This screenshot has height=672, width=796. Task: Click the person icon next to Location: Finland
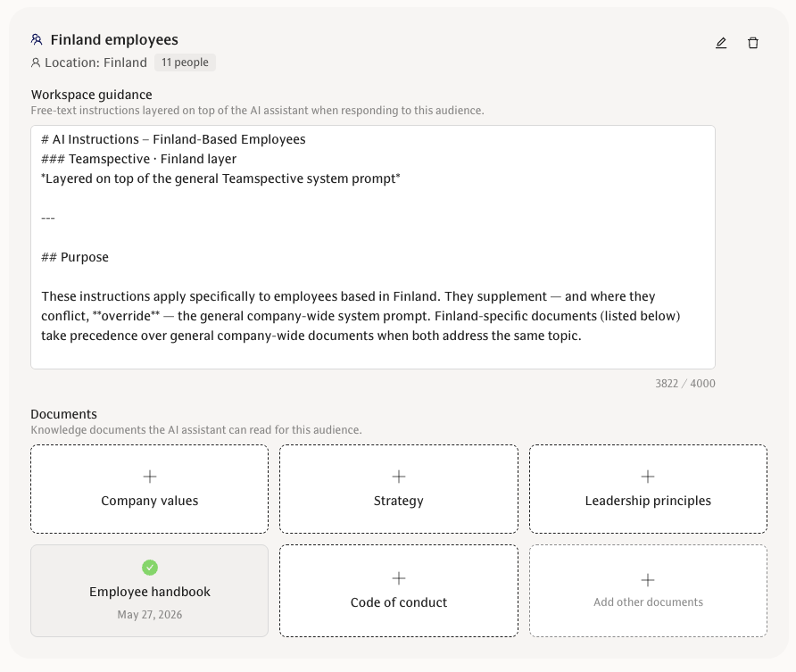36,63
